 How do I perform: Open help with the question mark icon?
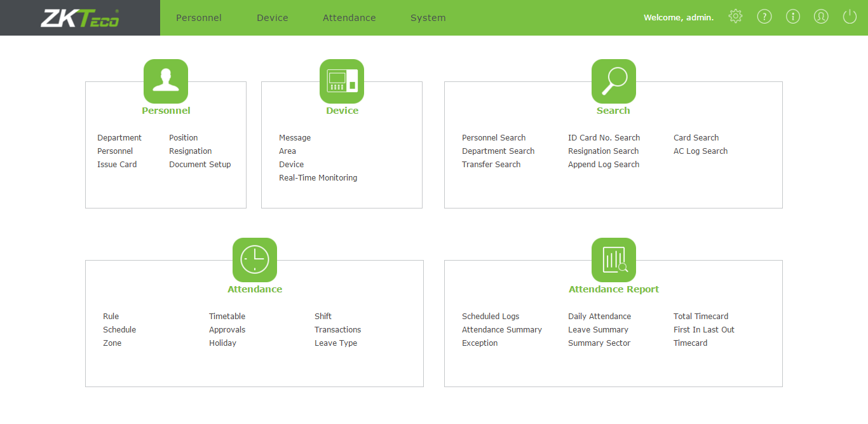point(764,17)
